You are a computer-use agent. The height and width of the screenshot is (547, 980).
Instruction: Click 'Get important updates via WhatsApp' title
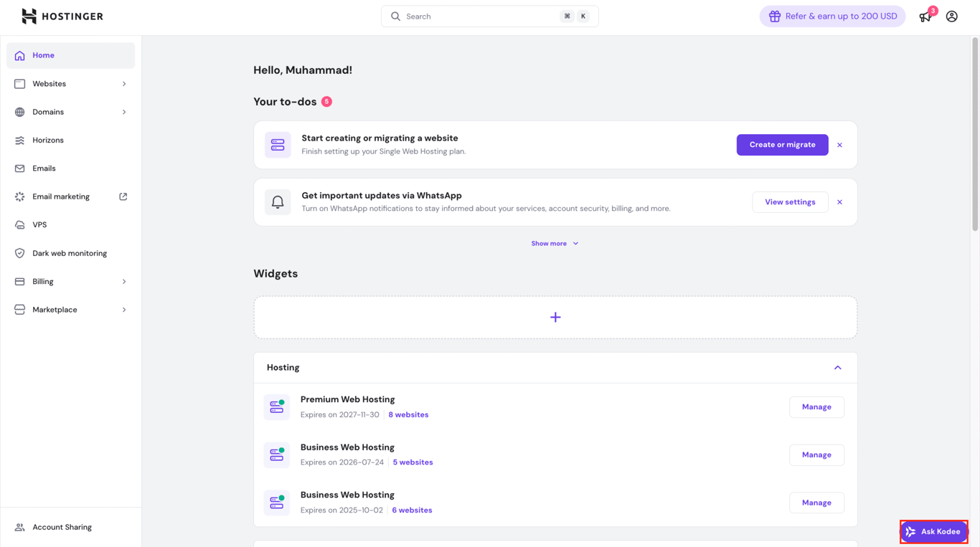tap(382, 196)
